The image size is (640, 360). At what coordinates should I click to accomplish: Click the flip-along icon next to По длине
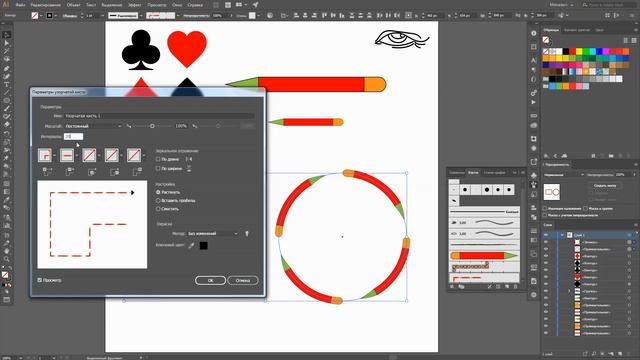[189, 159]
